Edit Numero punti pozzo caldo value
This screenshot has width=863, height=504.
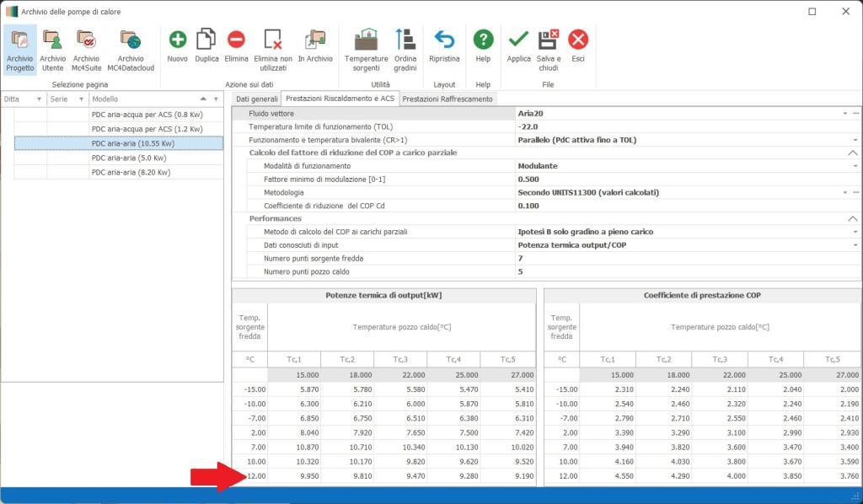point(688,272)
